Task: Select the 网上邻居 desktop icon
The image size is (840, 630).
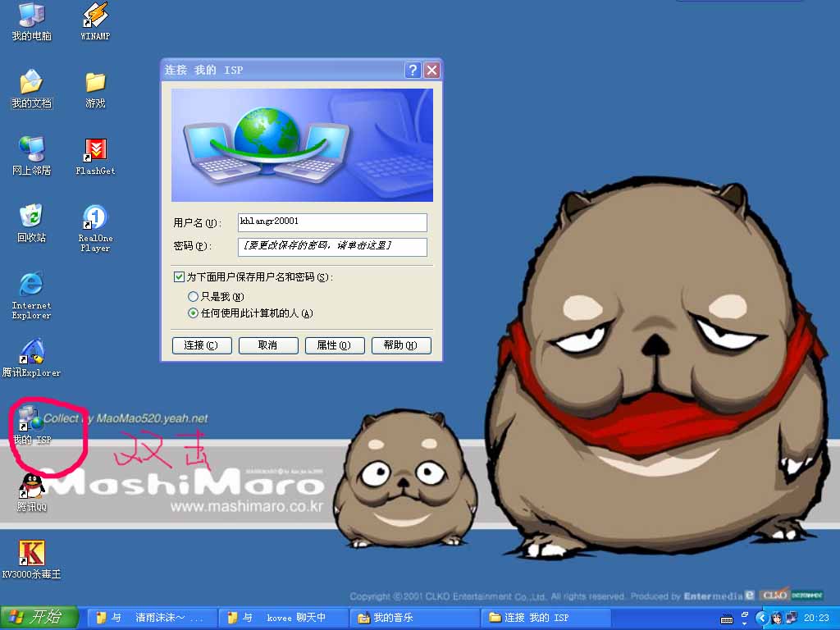Action: 32,156
